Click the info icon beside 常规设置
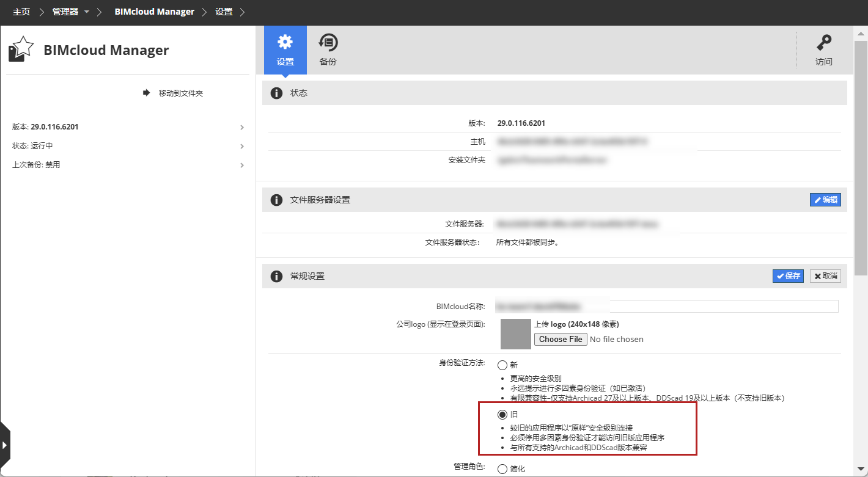868x477 pixels. [x=276, y=276]
